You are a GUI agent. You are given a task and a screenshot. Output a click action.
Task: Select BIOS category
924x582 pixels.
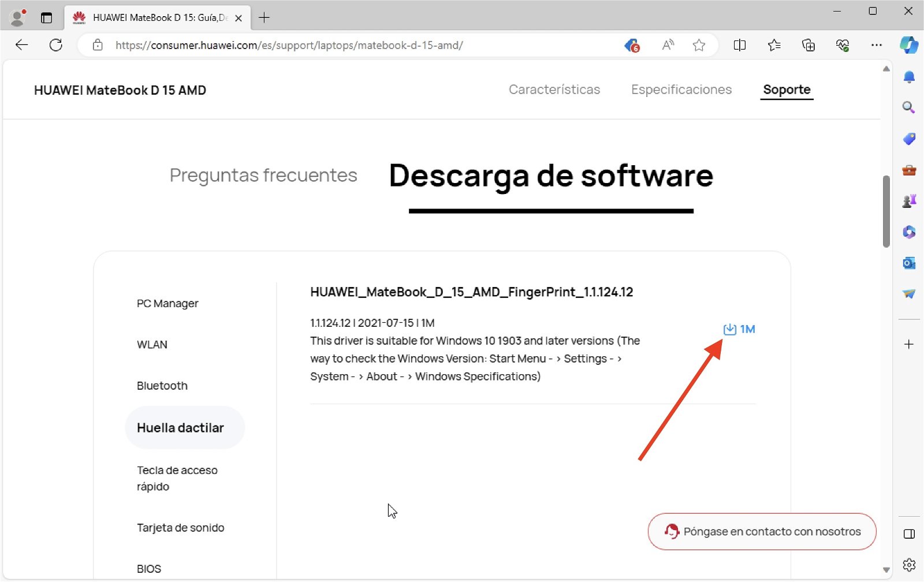click(149, 569)
